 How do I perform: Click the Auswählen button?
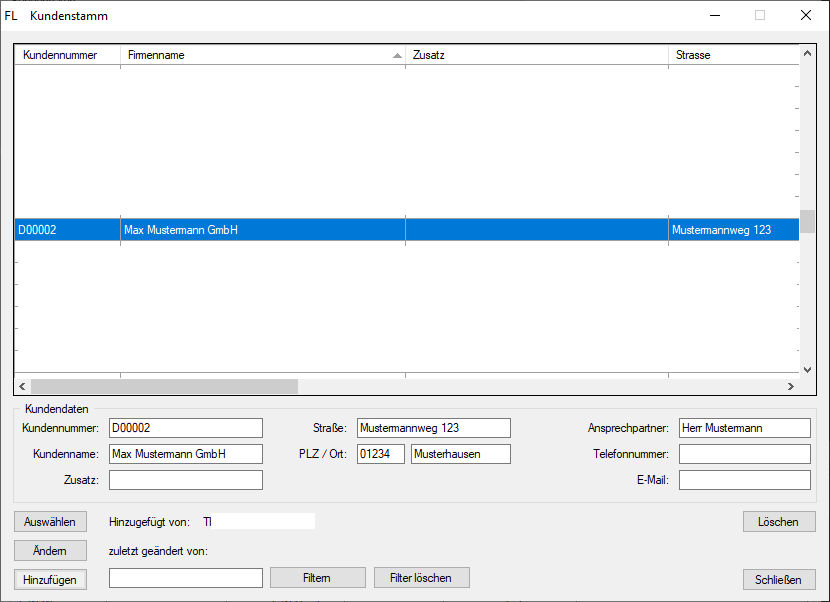(x=50, y=522)
